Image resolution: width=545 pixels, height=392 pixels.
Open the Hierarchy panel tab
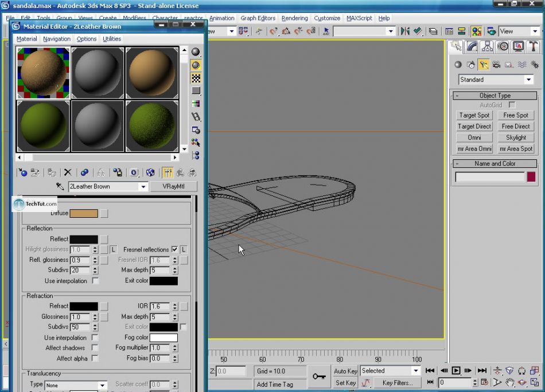487,46
